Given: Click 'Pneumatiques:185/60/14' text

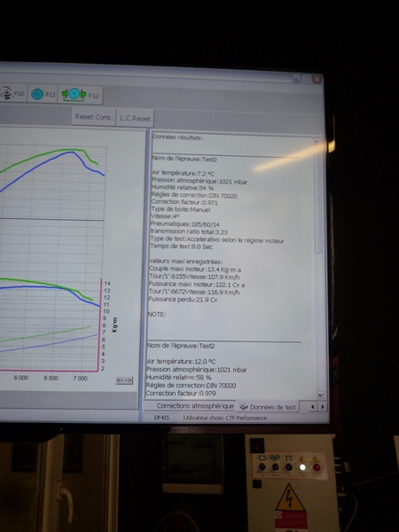Looking at the screenshot, I should 185,224.
